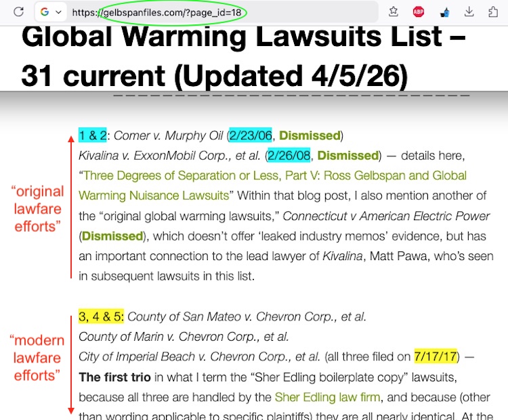Click "Warming Nuisance Lawsuits" link text

154,196
